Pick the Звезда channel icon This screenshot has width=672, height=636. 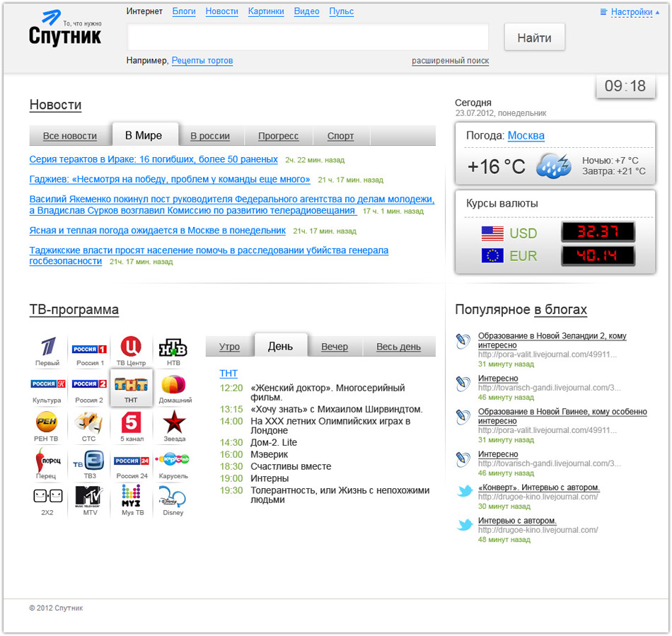pyautogui.click(x=174, y=422)
